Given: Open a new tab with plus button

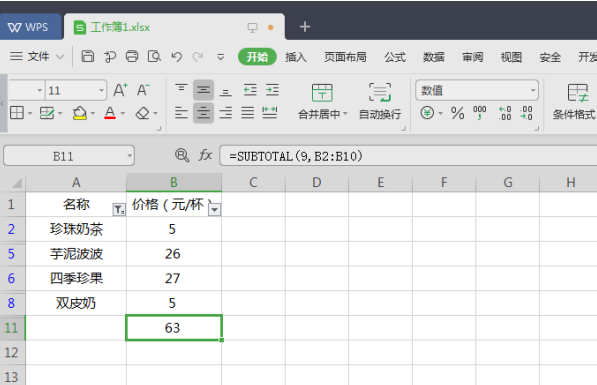Looking at the screenshot, I should tap(305, 27).
